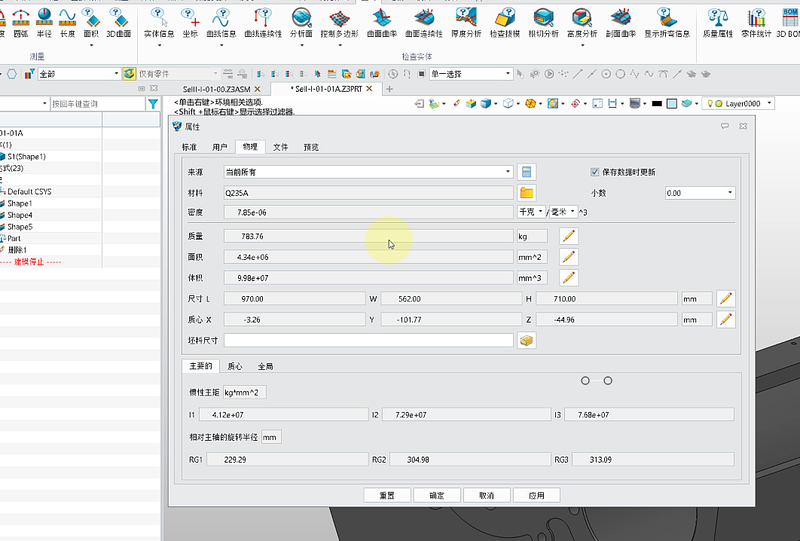Open the 千克 mass unit dropdown

pyautogui.click(x=529, y=212)
